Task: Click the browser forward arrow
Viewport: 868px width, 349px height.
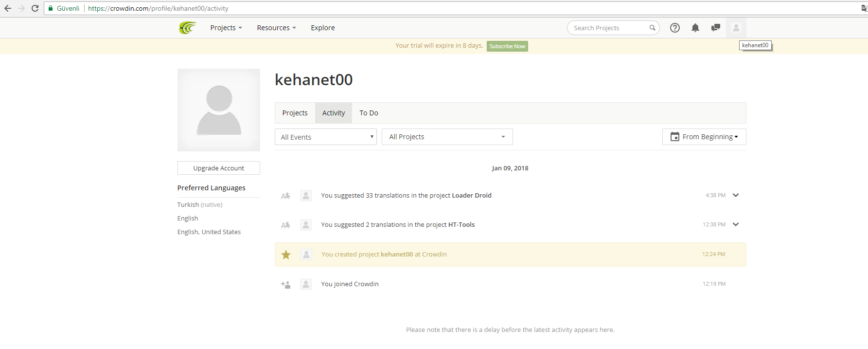Action: (21, 8)
